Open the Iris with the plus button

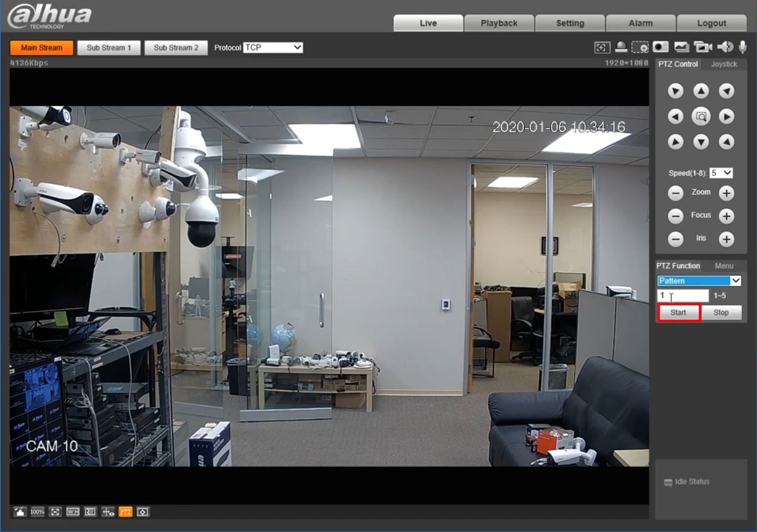[x=726, y=239]
